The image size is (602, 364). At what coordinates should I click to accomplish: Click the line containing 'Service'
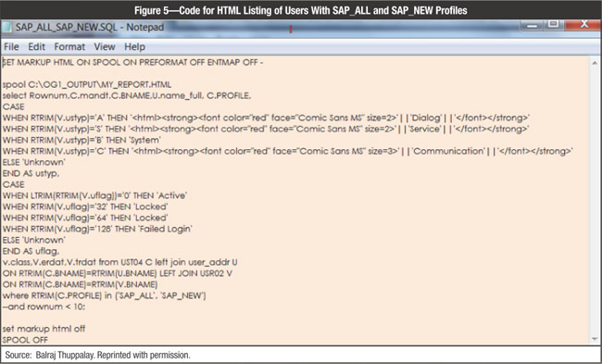tap(265, 129)
